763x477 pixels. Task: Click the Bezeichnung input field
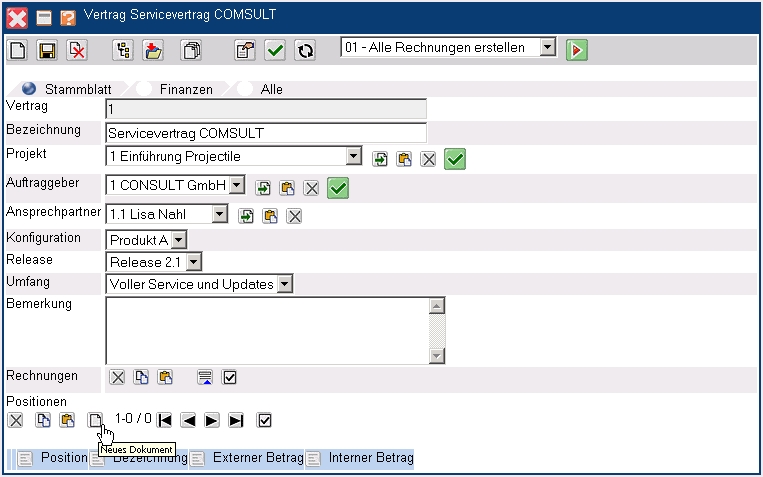266,133
